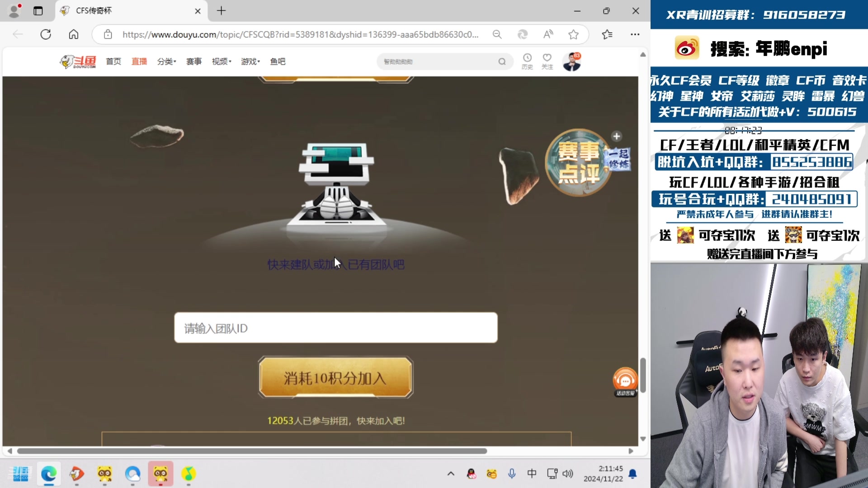This screenshot has width=868, height=488.
Task: Open the 赛事 menu item
Action: pos(194,61)
